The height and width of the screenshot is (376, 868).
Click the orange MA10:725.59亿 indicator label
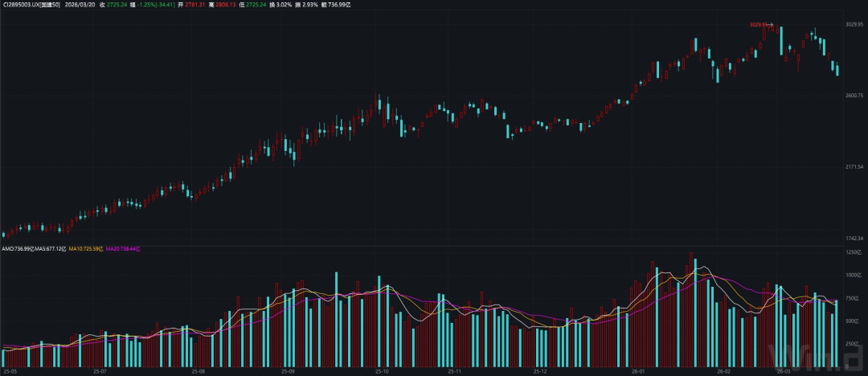pos(86,249)
